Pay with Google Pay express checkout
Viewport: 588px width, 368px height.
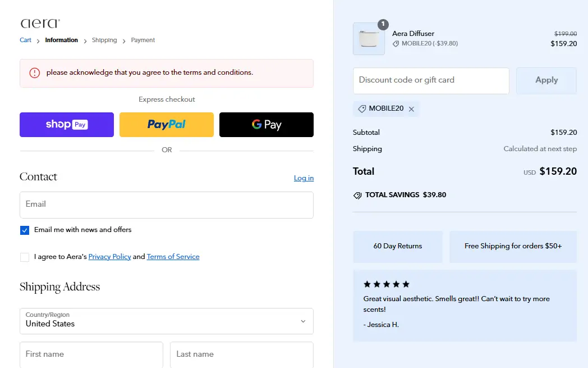(x=267, y=125)
